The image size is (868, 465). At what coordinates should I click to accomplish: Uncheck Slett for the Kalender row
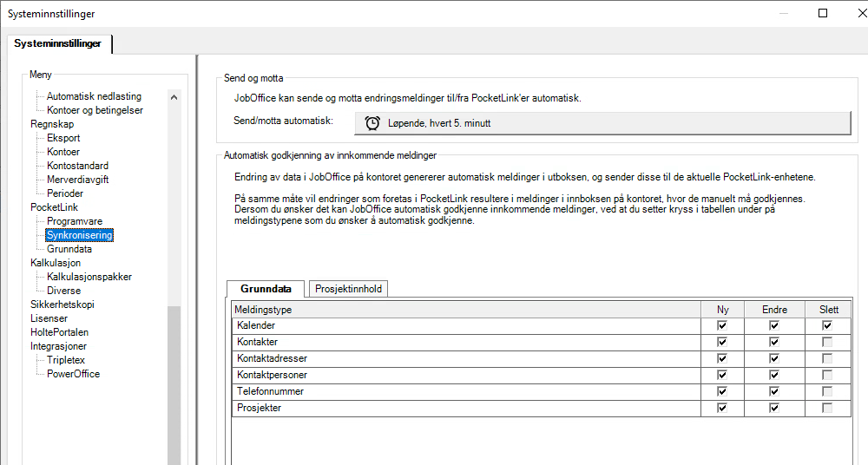(827, 325)
